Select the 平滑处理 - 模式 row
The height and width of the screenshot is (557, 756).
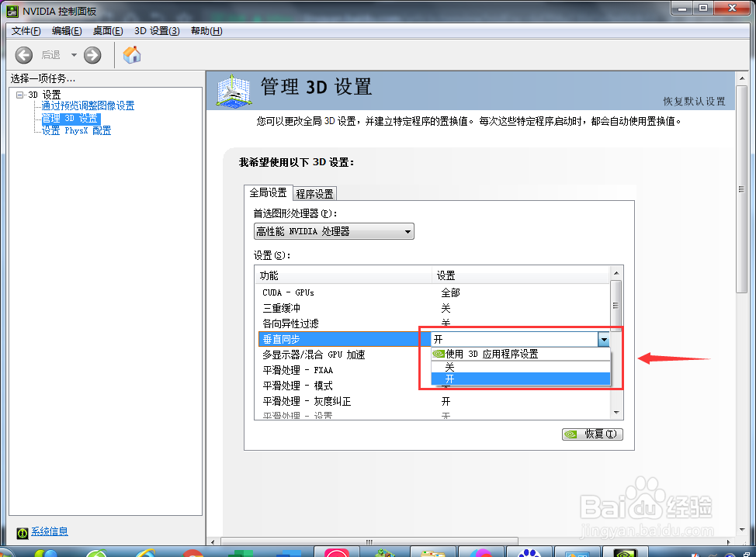[x=345, y=386]
